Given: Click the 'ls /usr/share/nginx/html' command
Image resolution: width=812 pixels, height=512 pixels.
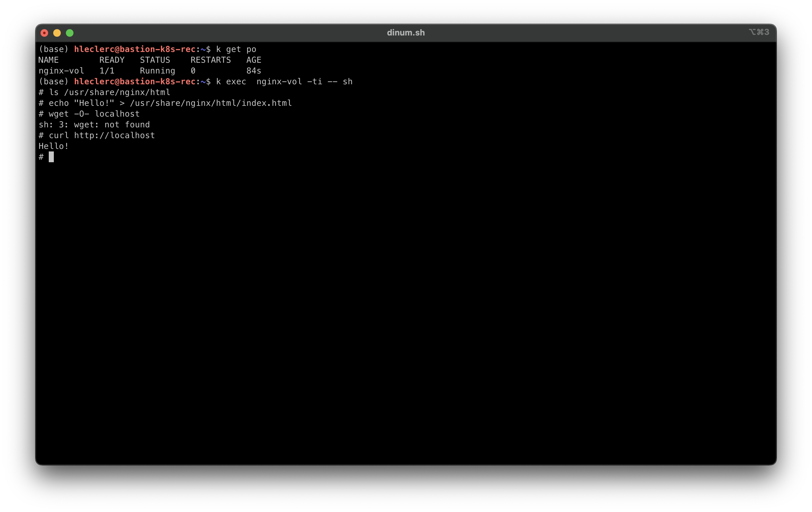Looking at the screenshot, I should click(x=110, y=92).
